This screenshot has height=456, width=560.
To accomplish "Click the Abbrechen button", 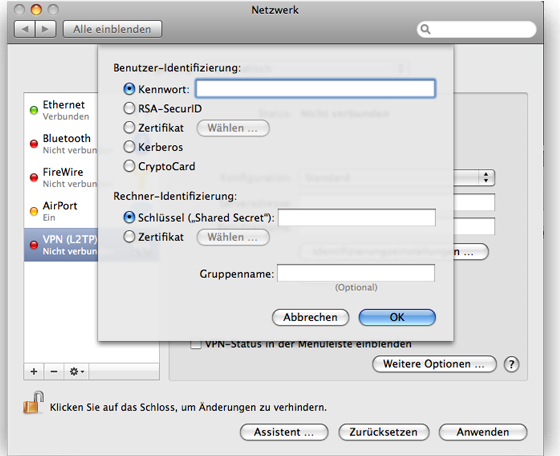I will coord(310,317).
